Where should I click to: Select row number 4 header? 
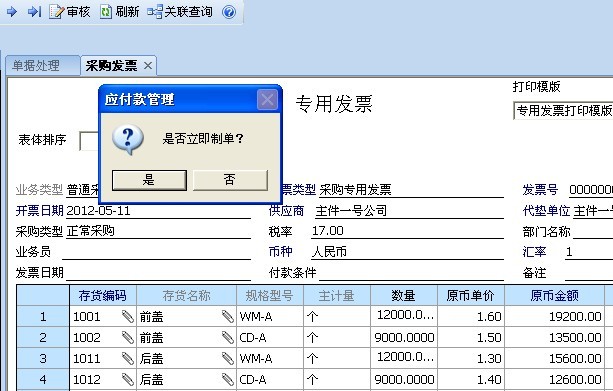tap(43, 379)
